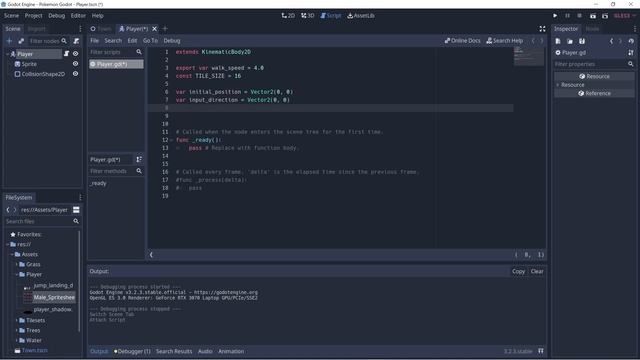Image resolution: width=640 pixels, height=360 pixels.
Task: Toggle visibility of Sprite node
Action: tap(76, 64)
